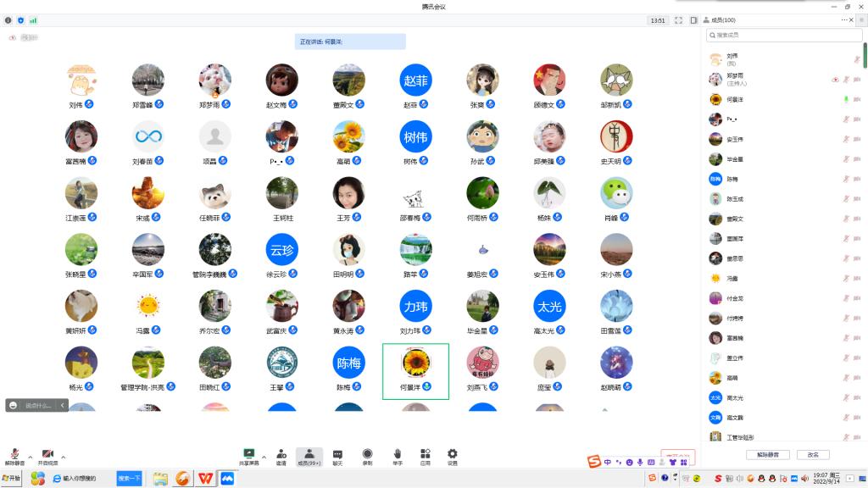Click the 搜索成员 search members field
The image size is (868, 488).
click(x=784, y=35)
